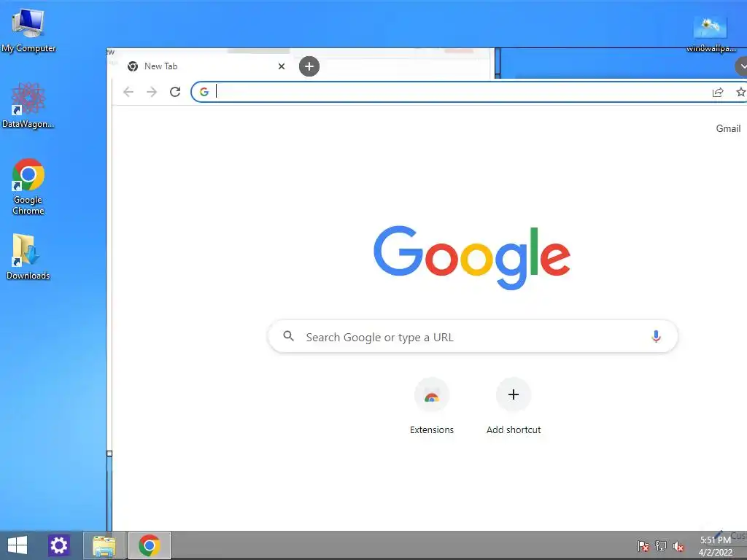This screenshot has width=747, height=560.
Task: Share this page using share icon
Action: coord(718,93)
